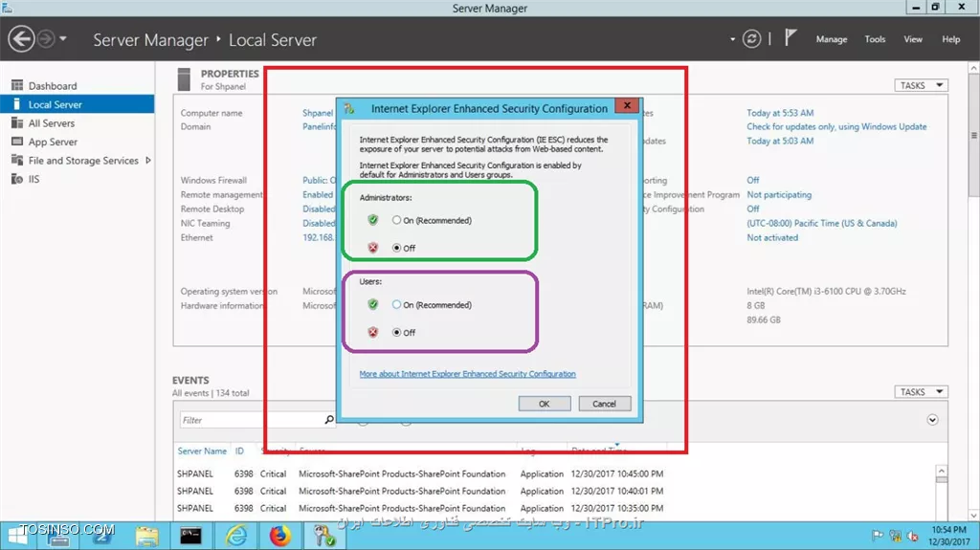Click the Action Center flag in tray
The height and width of the screenshot is (550, 980).
click(x=878, y=536)
